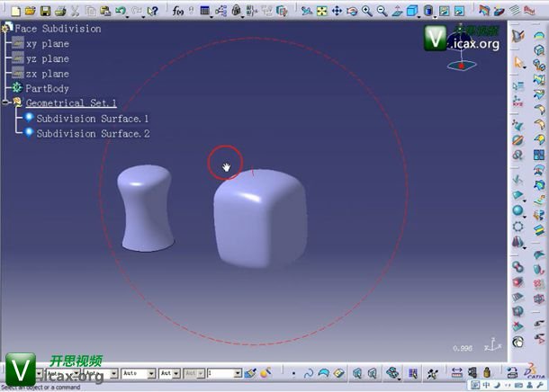
Task: Open the shading view mode dropdown
Action: [x=427, y=11]
